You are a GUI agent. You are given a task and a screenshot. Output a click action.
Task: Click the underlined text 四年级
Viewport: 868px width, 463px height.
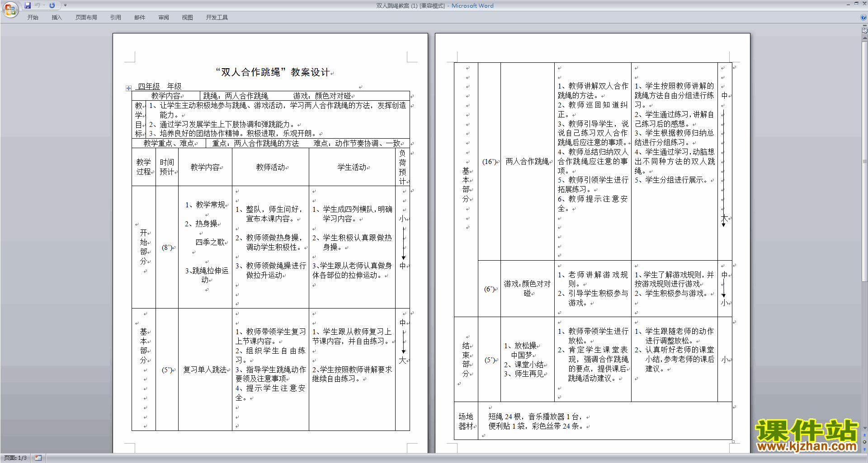[x=149, y=86]
